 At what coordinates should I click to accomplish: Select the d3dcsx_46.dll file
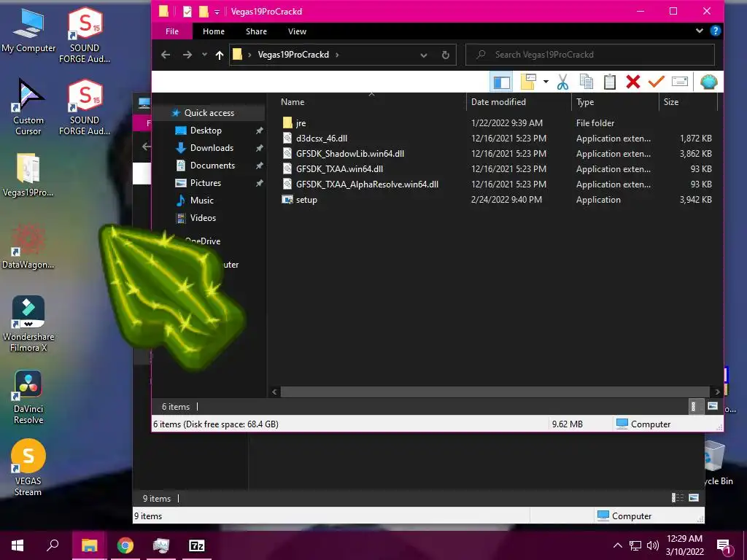click(x=322, y=139)
